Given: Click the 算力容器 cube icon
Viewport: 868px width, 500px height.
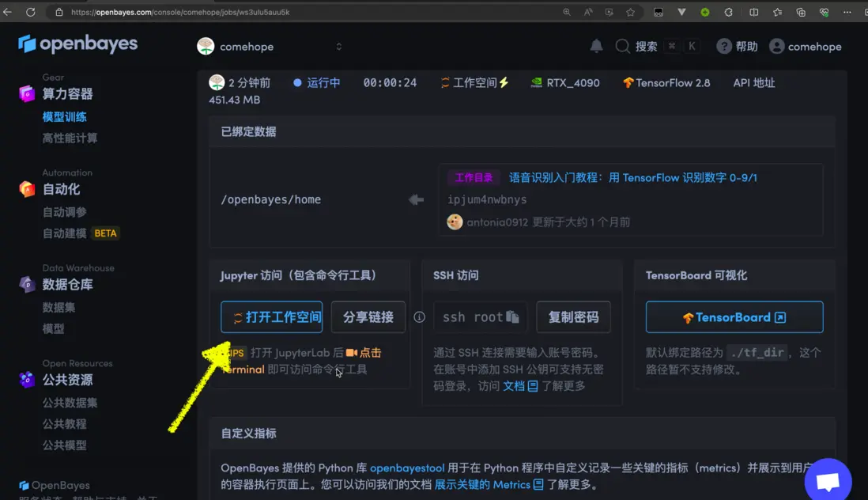Looking at the screenshot, I should pyautogui.click(x=27, y=93).
